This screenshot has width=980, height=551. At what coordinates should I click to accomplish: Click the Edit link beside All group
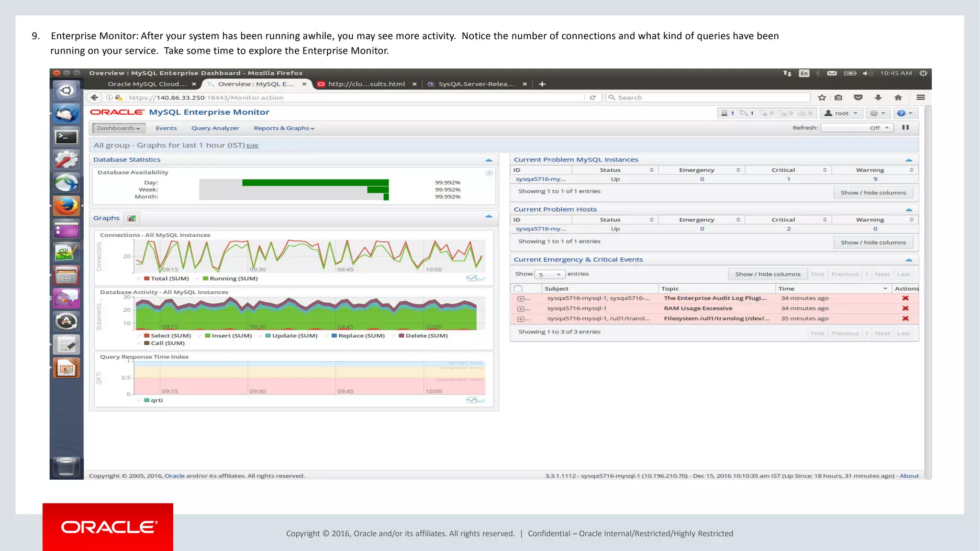pos(252,146)
